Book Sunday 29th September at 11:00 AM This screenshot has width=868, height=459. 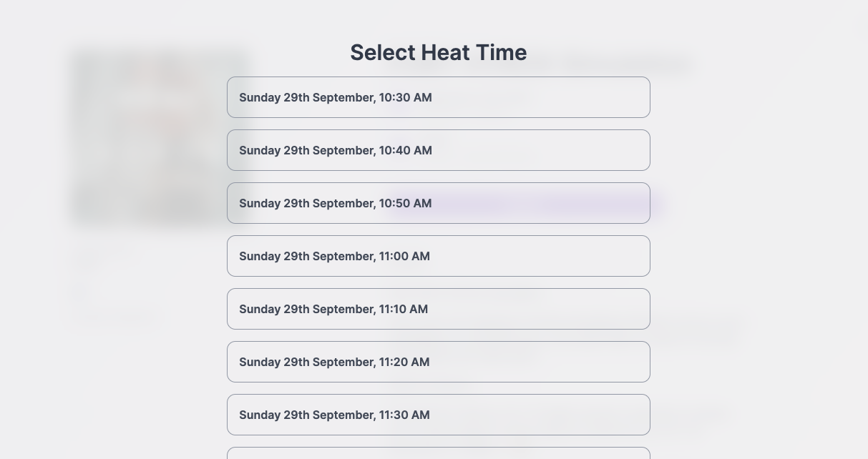pos(438,256)
